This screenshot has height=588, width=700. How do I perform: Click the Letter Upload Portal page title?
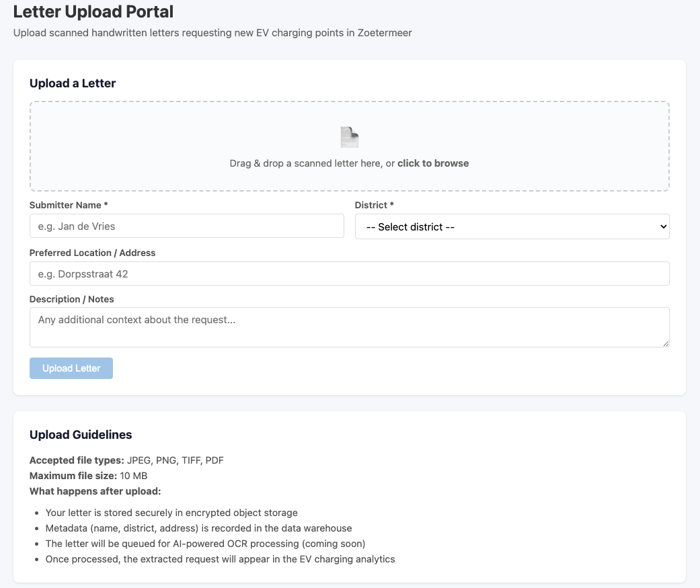coord(93,12)
